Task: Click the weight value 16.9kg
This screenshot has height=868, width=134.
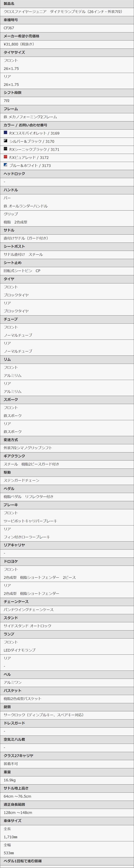Action: 10,780
